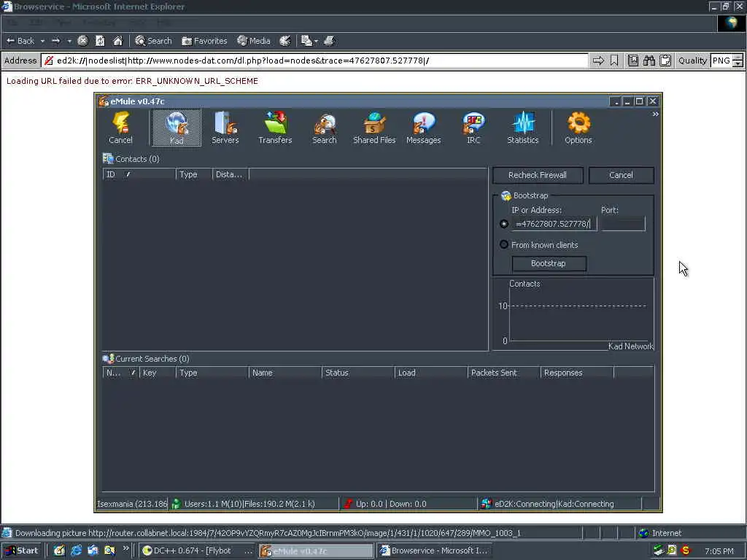This screenshot has height=560, width=747.
Task: Sort searches by the Status column
Action: click(358, 373)
